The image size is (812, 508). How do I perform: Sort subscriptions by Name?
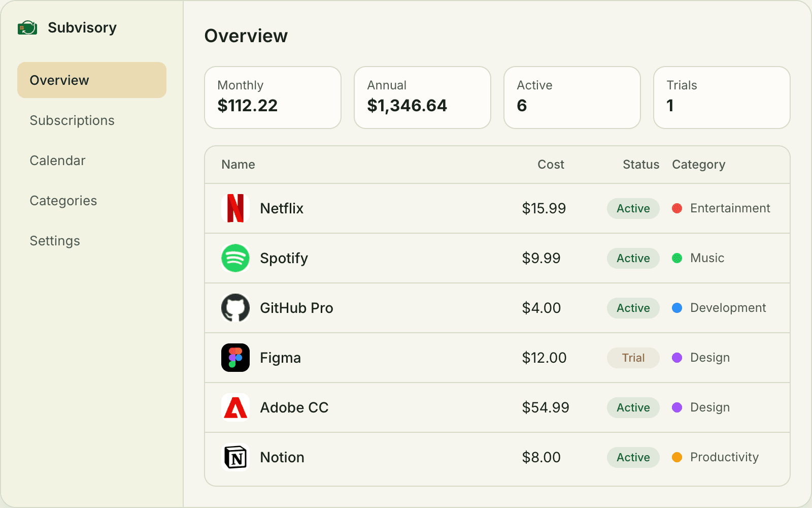[x=238, y=164]
